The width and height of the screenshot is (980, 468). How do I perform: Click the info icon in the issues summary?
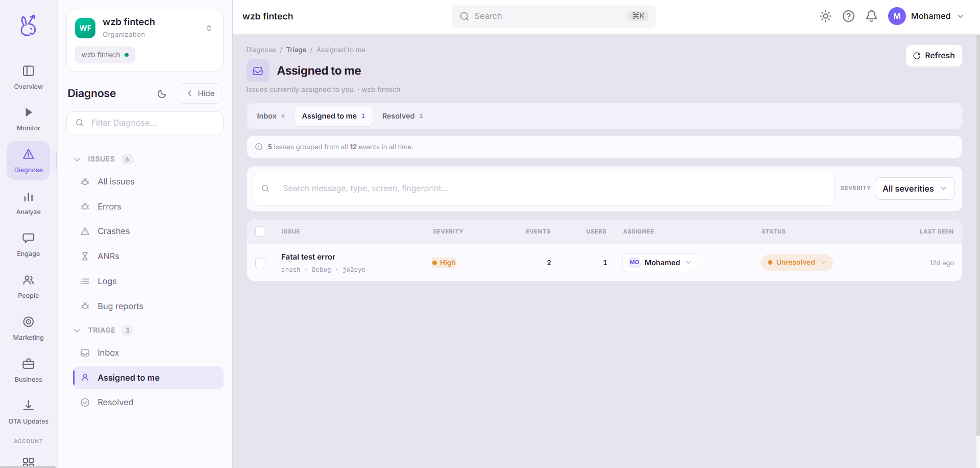[x=259, y=147]
